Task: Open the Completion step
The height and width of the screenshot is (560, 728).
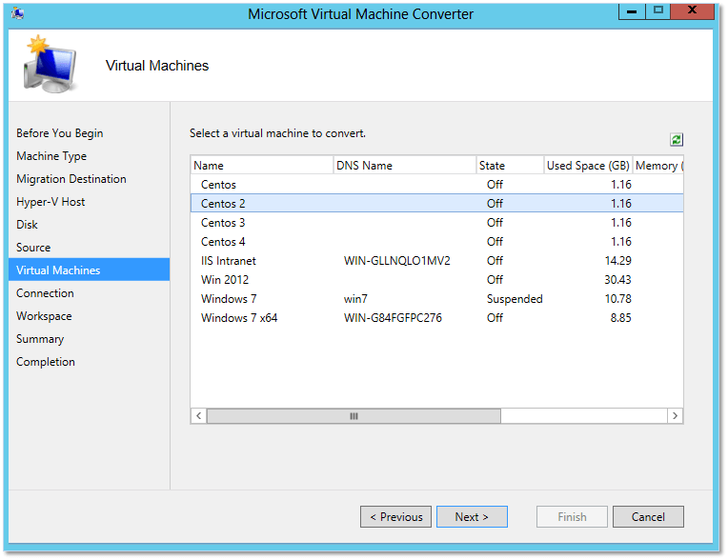Action: pos(46,362)
